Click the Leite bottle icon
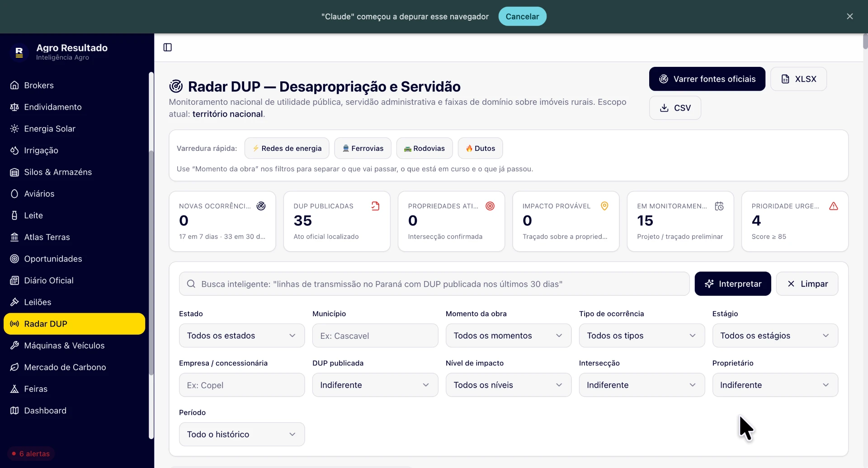Viewport: 868px width, 468px height. [x=14, y=215]
